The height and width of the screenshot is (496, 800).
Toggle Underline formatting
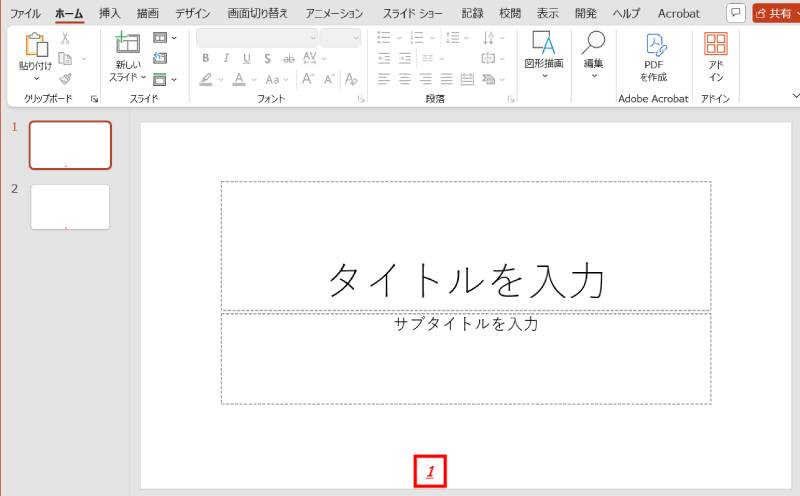click(246, 58)
